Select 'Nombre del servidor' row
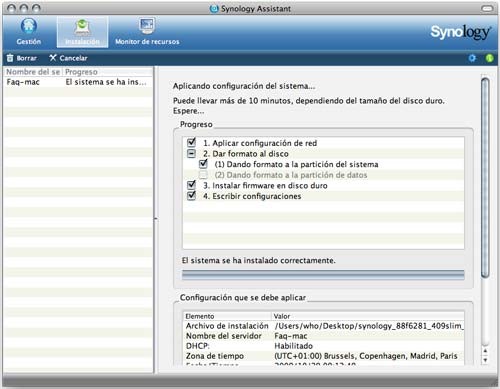Viewport: 500px width, 389px height. (323, 336)
